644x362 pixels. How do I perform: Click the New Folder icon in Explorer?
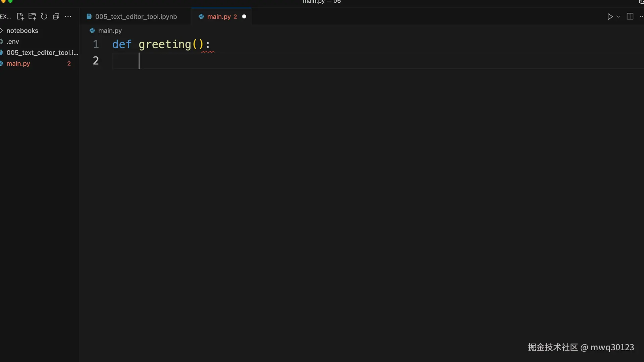pyautogui.click(x=32, y=16)
